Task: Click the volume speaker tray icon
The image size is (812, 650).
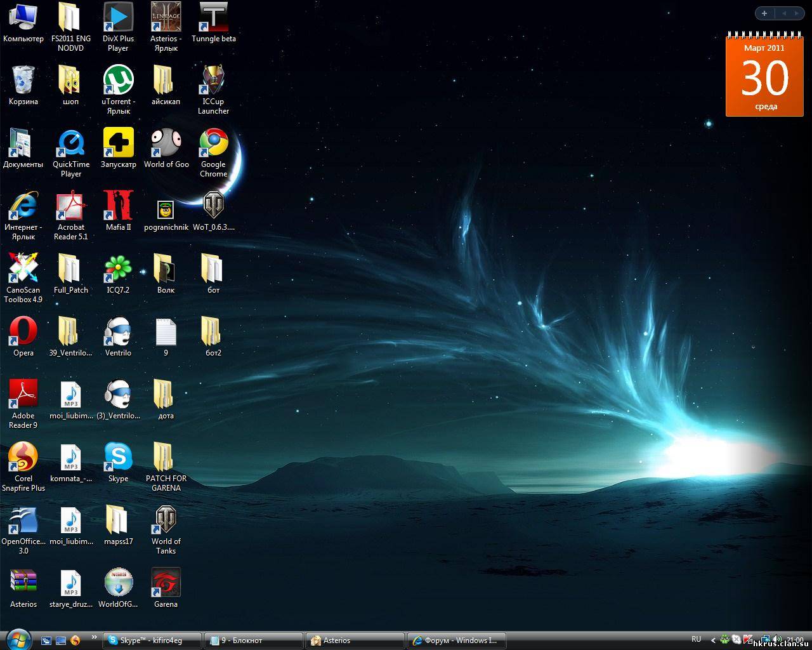Action: click(777, 639)
